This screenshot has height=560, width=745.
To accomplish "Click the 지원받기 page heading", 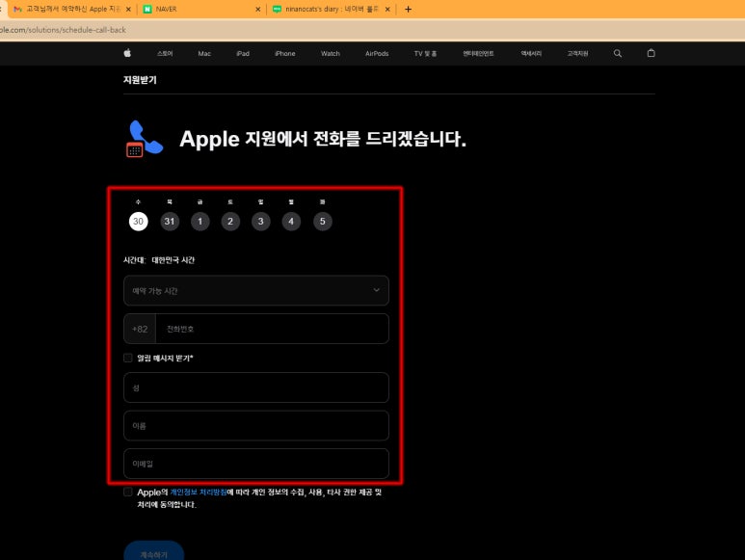I will coord(140,80).
